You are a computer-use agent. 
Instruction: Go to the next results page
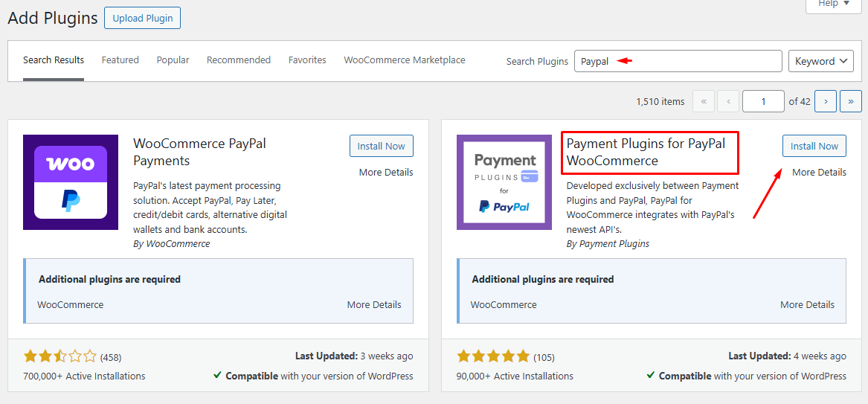click(x=826, y=101)
